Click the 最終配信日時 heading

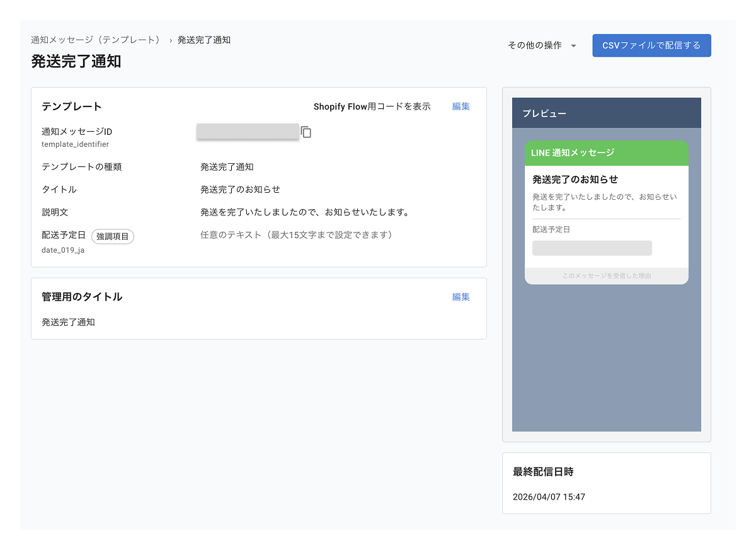point(543,471)
